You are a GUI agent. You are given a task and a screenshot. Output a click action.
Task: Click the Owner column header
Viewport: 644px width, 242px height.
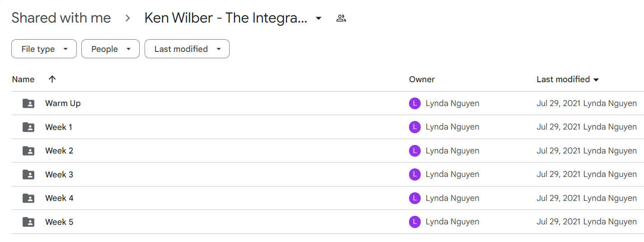click(x=422, y=79)
